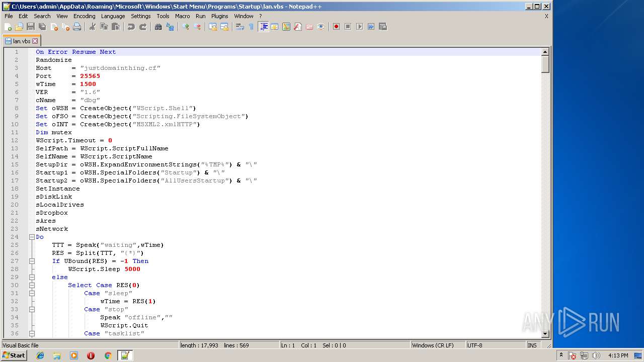
Task: Click the taskbar clock 4:13 PM
Action: pyautogui.click(x=618, y=355)
